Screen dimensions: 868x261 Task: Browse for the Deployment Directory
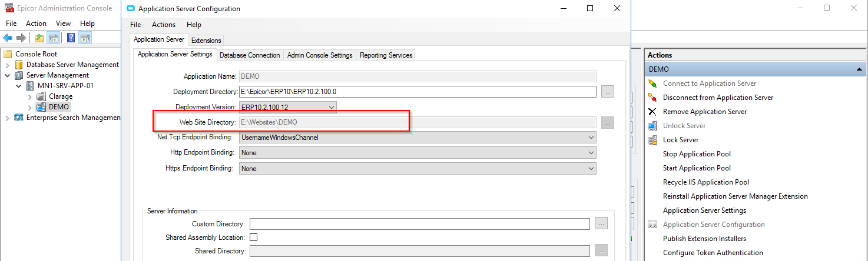tap(608, 92)
